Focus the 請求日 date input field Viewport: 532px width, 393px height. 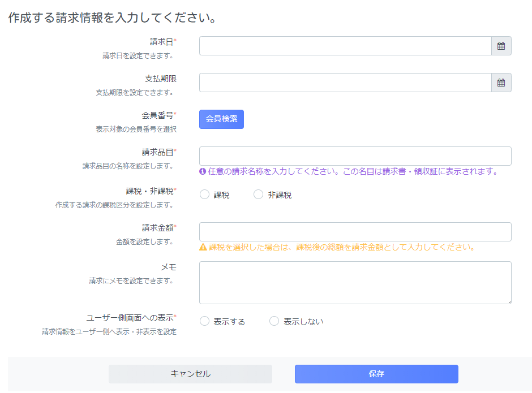click(345, 46)
